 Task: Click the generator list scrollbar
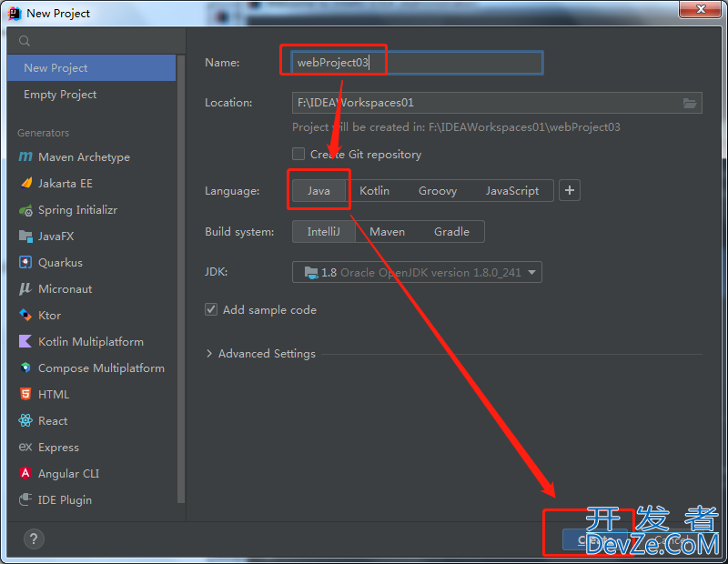click(181, 278)
